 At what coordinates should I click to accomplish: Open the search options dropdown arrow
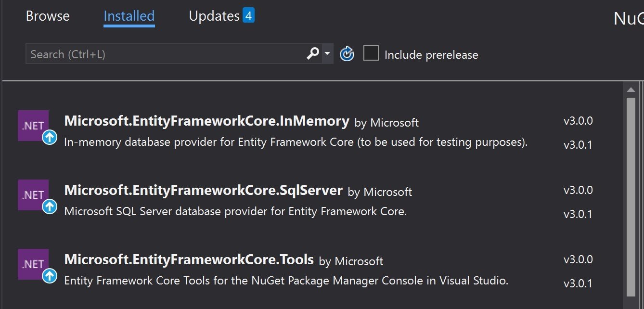click(x=327, y=53)
